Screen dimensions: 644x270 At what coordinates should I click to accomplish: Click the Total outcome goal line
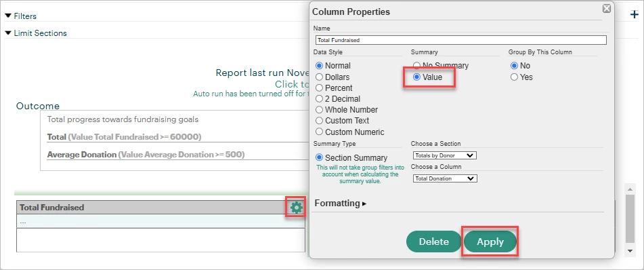[x=124, y=136]
